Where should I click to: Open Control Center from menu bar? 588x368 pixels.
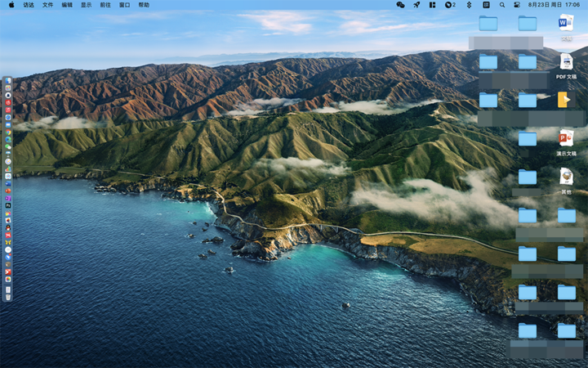click(x=517, y=5)
